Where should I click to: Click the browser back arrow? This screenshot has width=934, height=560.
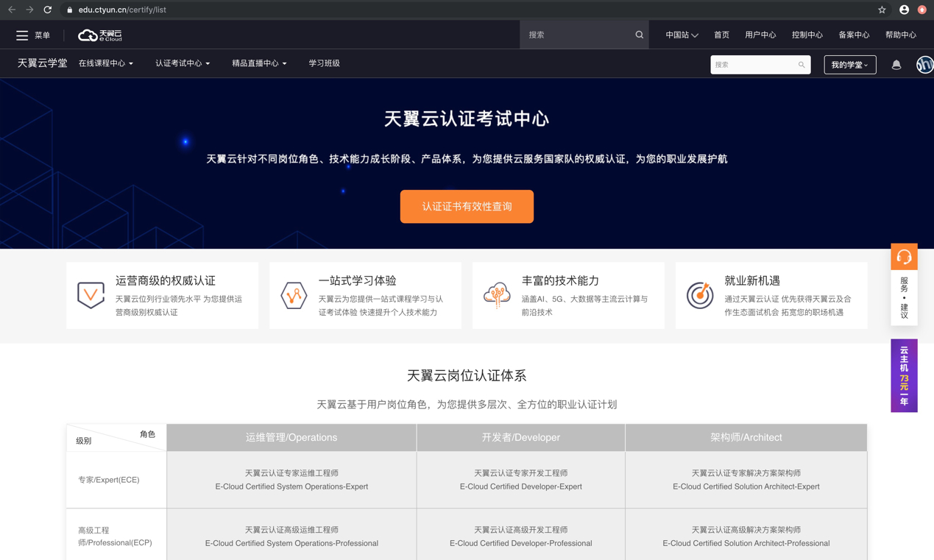pos(12,10)
